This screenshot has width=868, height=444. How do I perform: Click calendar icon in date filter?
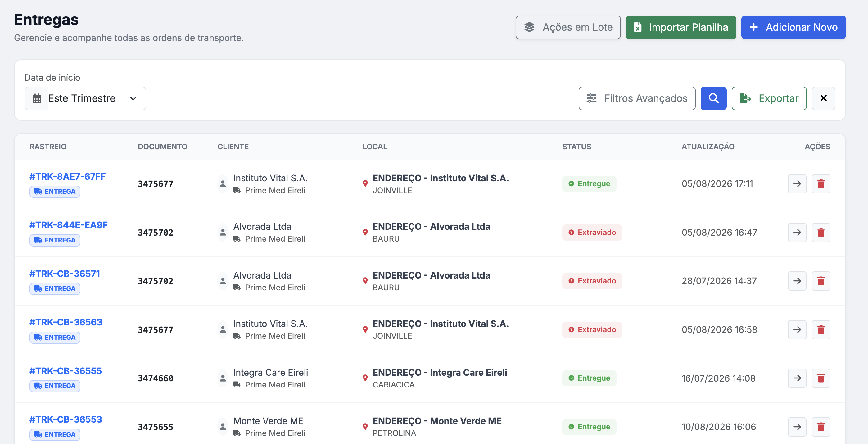[x=37, y=98]
